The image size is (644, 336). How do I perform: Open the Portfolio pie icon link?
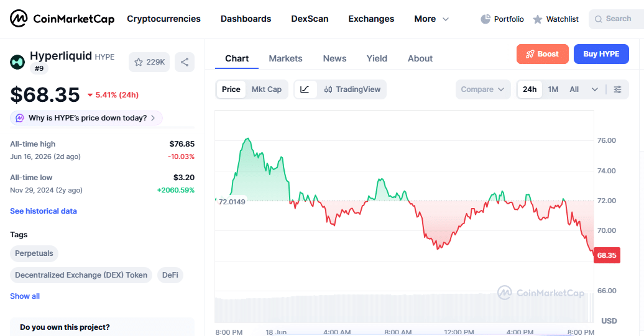coord(502,19)
